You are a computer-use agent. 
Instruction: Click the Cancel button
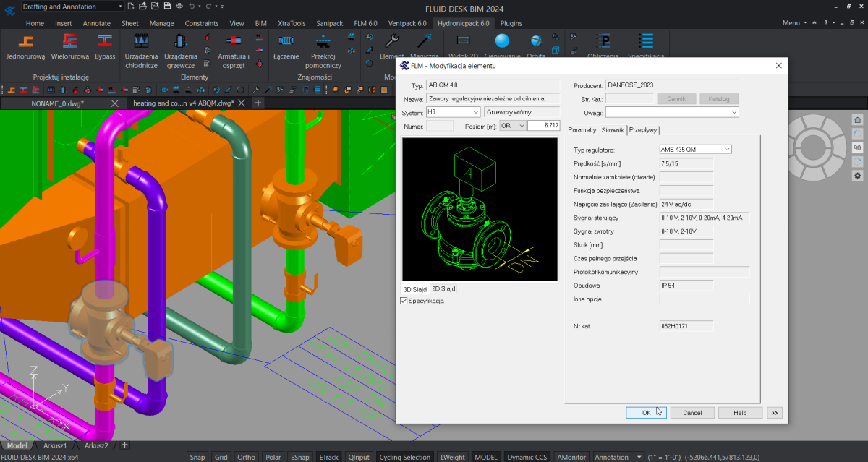click(x=692, y=413)
